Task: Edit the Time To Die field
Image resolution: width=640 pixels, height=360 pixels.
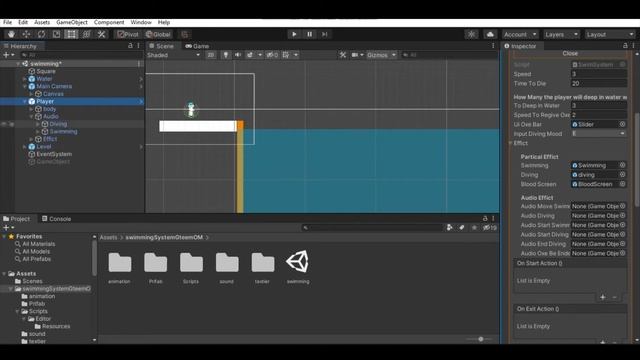Action: [x=598, y=83]
